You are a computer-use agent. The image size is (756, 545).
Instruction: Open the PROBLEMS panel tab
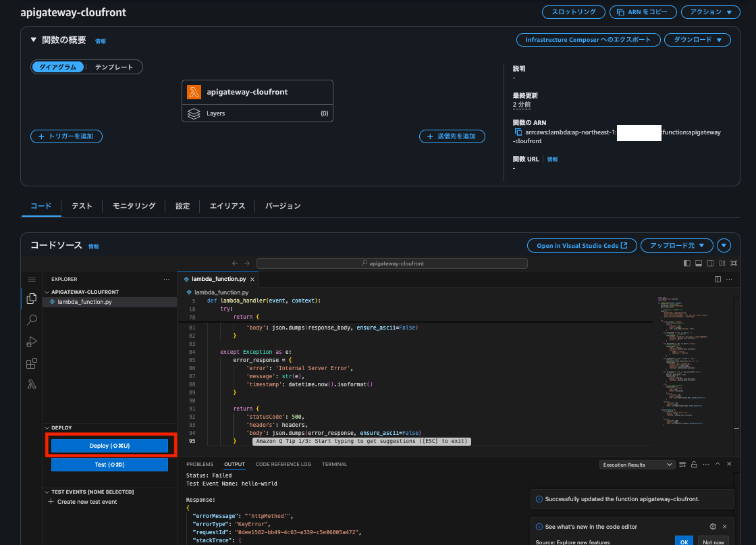pos(200,465)
